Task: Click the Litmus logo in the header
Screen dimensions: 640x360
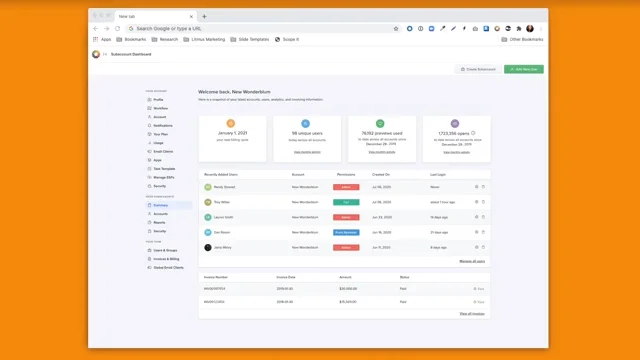Action: (x=96, y=54)
